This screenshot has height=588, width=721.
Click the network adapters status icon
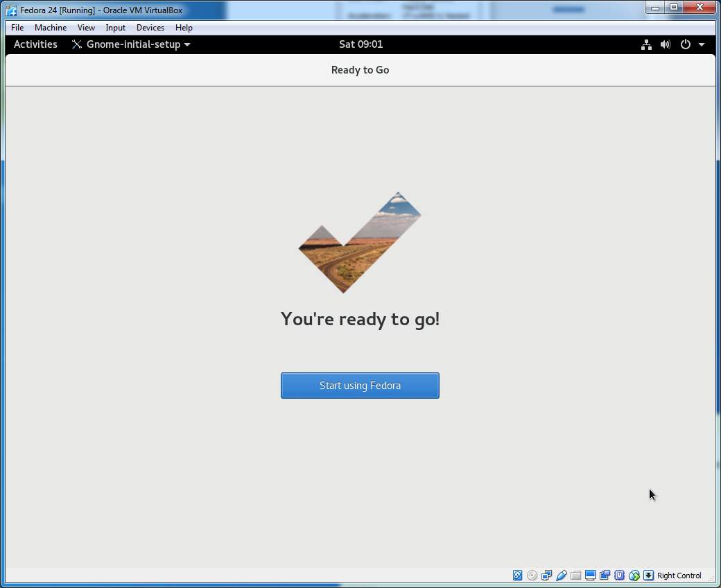pos(547,575)
